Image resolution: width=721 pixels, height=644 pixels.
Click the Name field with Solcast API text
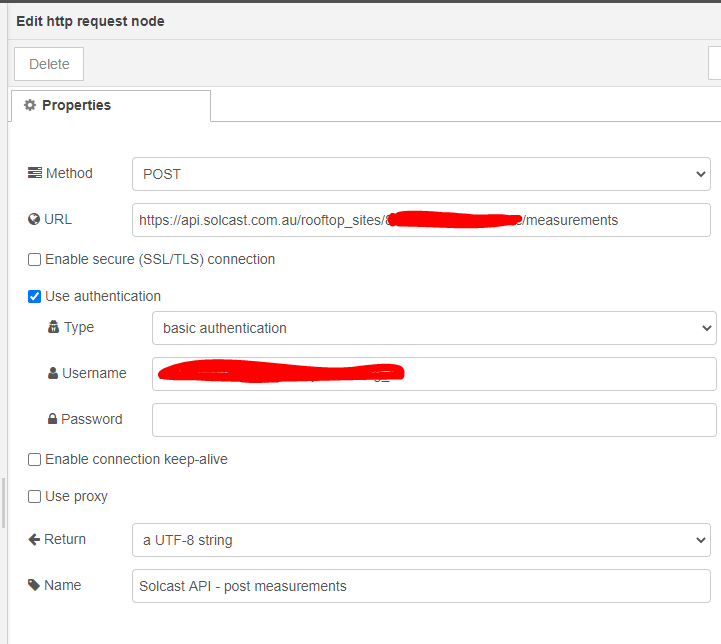click(x=421, y=586)
